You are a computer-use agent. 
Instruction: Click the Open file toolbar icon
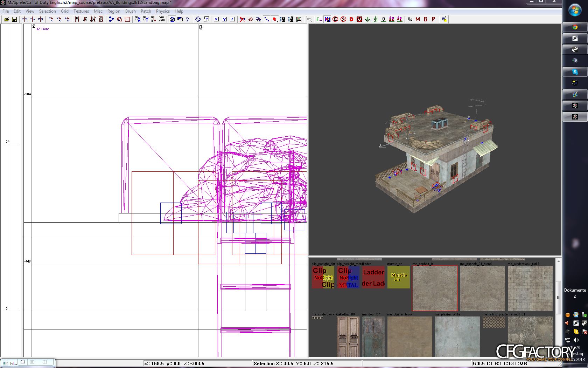[x=6, y=19]
